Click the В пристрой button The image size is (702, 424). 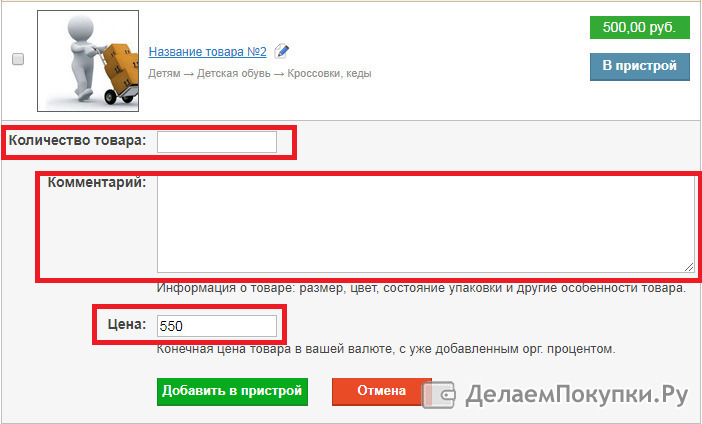coord(639,66)
